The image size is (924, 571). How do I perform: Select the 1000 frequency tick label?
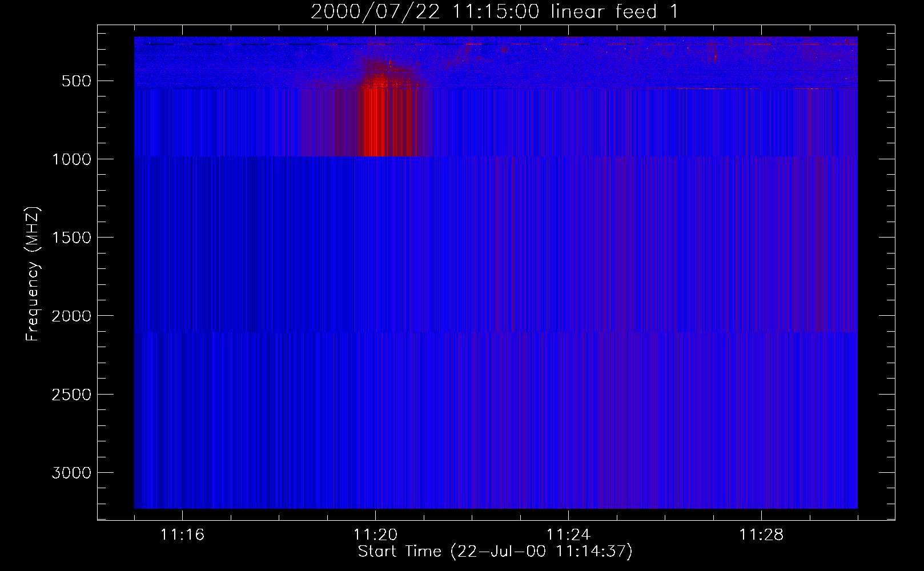coord(71,159)
